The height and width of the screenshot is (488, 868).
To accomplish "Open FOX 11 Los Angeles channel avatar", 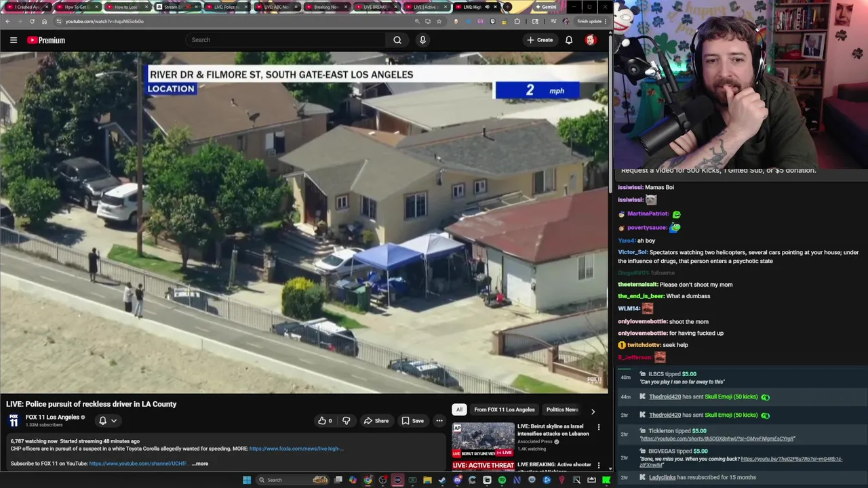I will coord(14,421).
